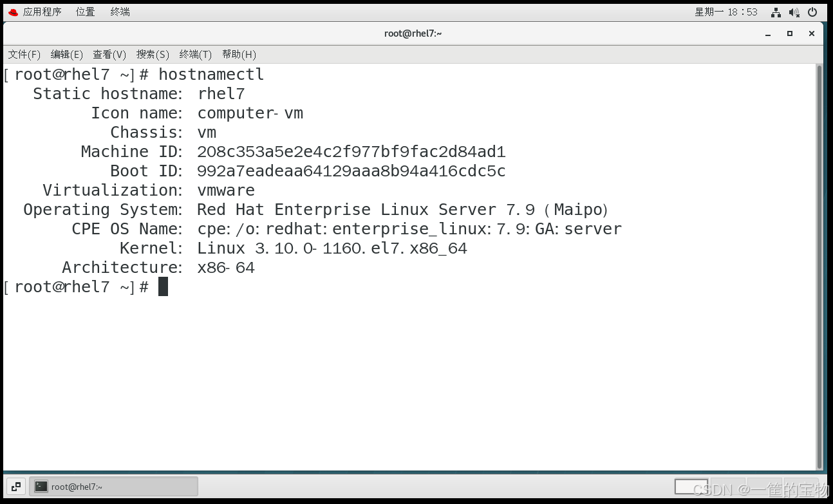The height and width of the screenshot is (504, 833).
Task: Minimize the terminal window
Action: click(769, 33)
